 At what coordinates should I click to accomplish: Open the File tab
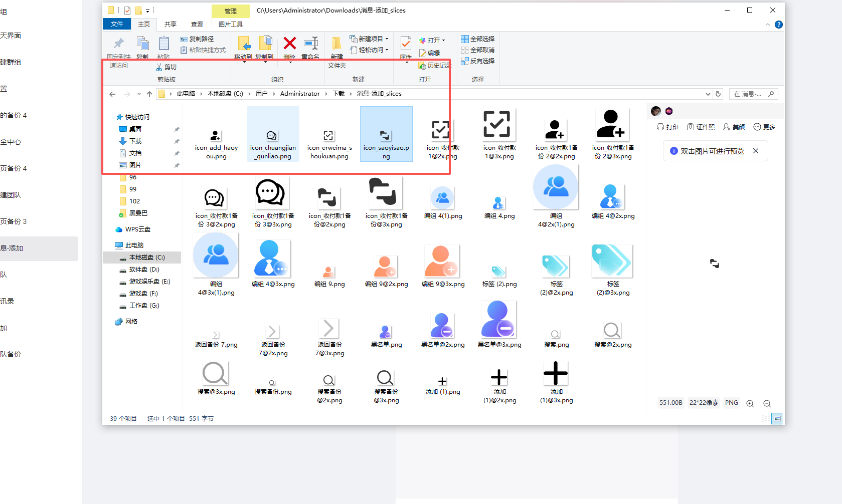click(x=117, y=24)
